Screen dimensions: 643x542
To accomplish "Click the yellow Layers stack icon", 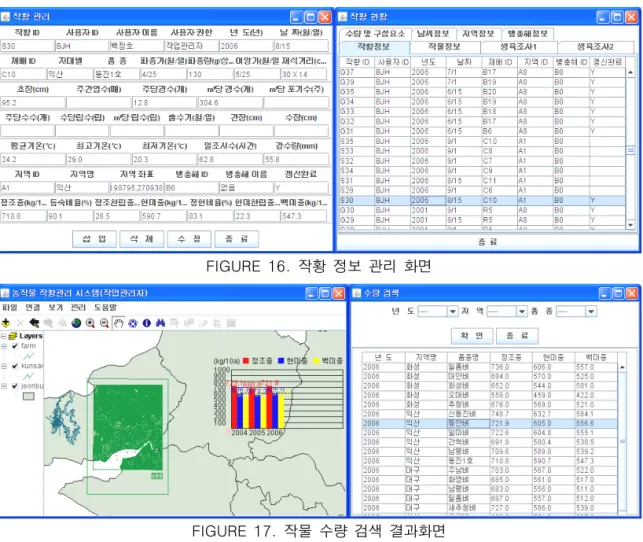I will click(13, 336).
